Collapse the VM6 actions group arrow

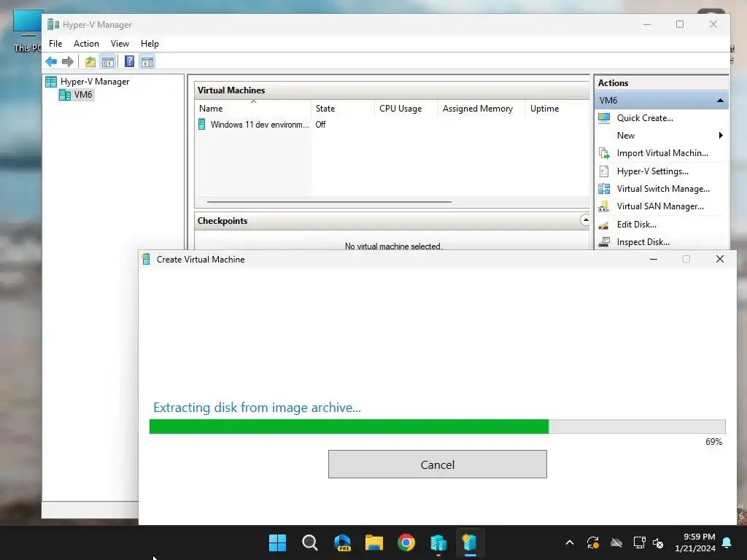coord(720,101)
